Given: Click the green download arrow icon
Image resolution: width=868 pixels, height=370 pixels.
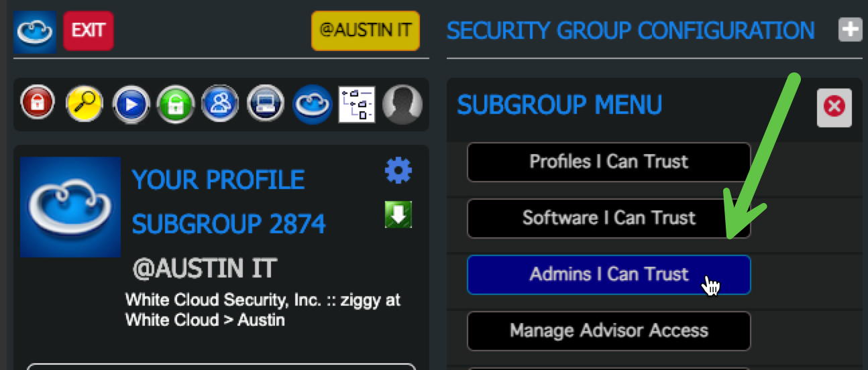Looking at the screenshot, I should point(398,214).
